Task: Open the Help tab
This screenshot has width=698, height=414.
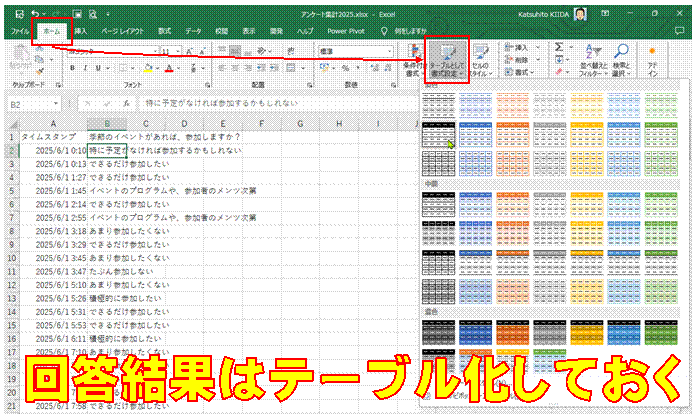Action: 305,31
